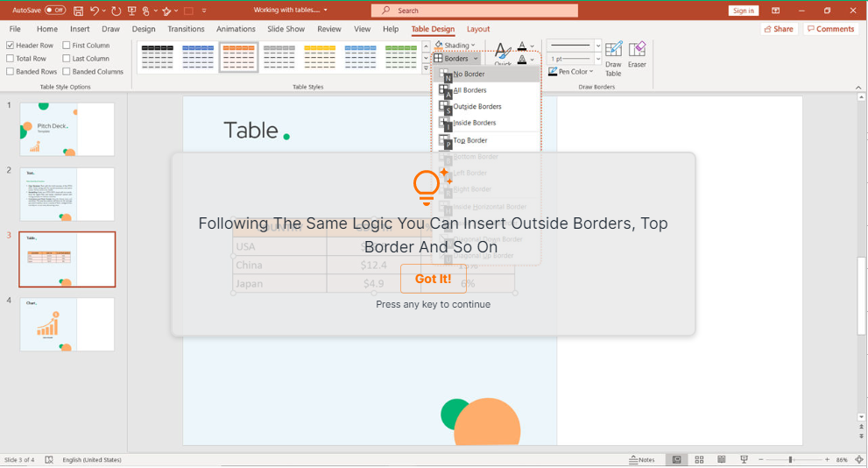Click the Draw Table tool
The width and height of the screenshot is (868, 468).
tap(613, 59)
